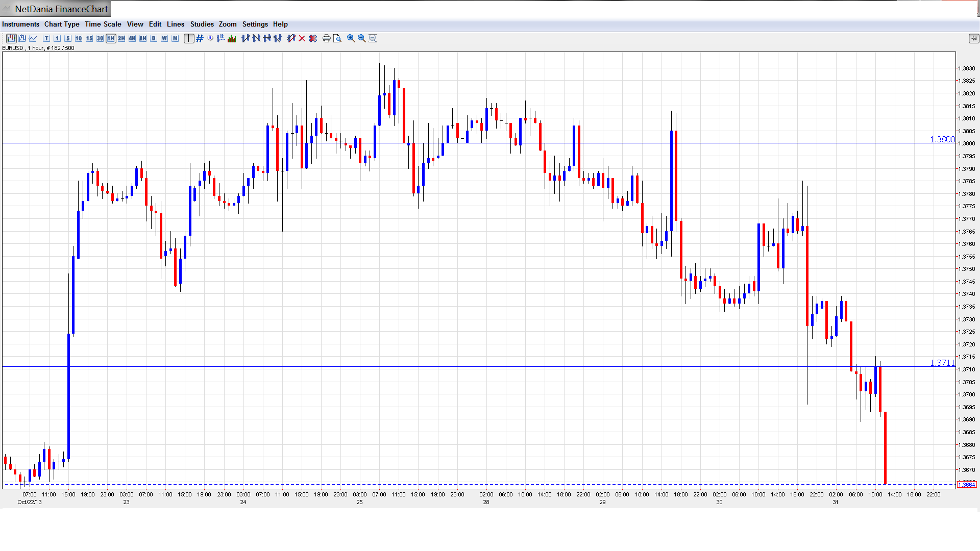Toggle chart grid with hash icon
Viewport: 980px width, 551px height.
[200, 38]
